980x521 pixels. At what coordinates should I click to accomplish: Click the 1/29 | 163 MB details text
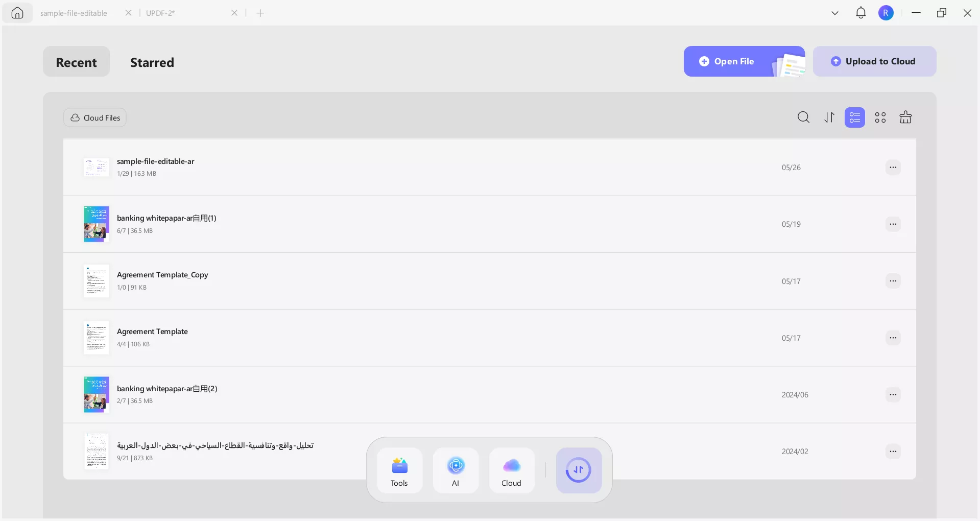tap(136, 174)
